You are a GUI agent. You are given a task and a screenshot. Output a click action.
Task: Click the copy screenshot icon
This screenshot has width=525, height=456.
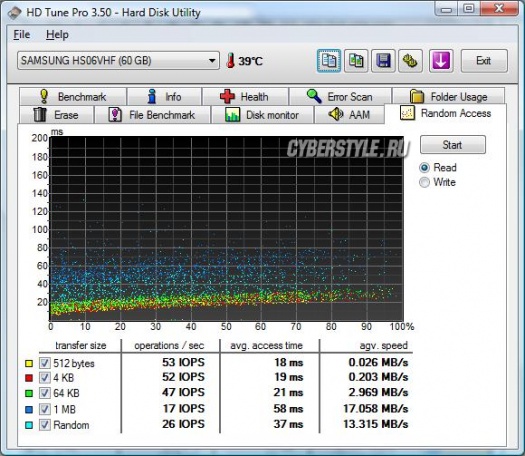(x=356, y=61)
